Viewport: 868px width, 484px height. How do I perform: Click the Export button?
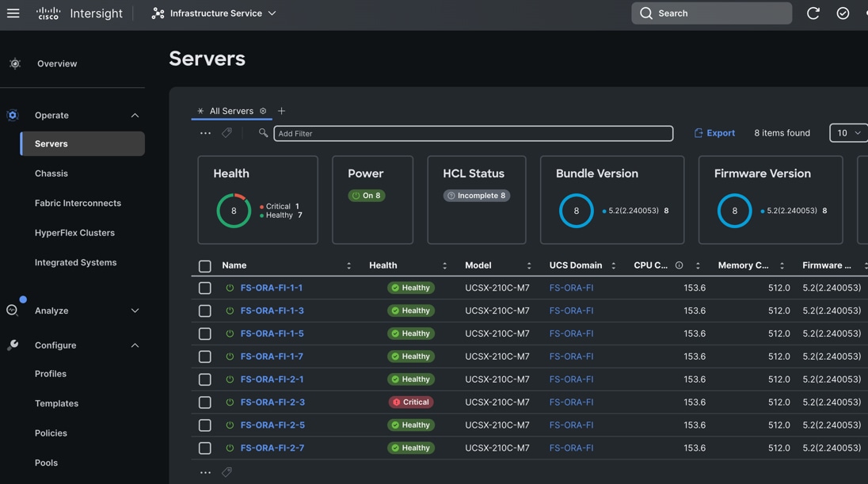pos(714,133)
